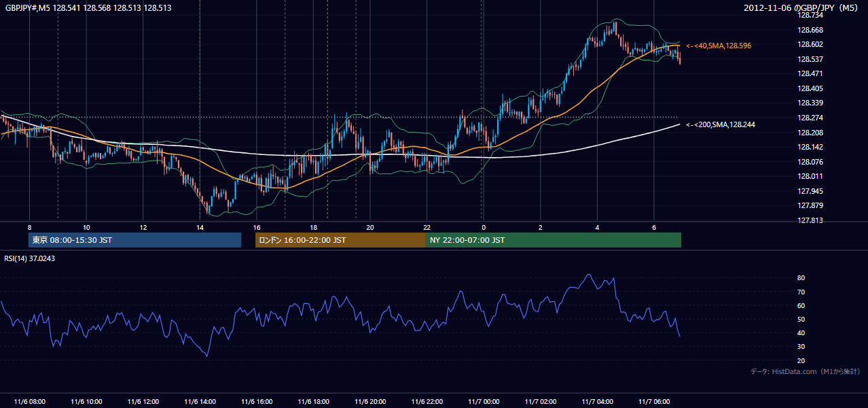Click the GBPJPY#,M5 symbol header text
868x408 pixels.
[x=88, y=8]
